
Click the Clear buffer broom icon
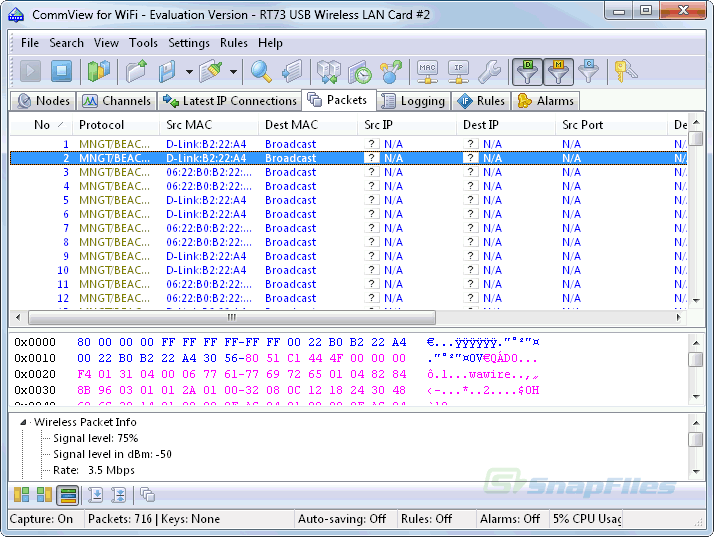pos(210,71)
